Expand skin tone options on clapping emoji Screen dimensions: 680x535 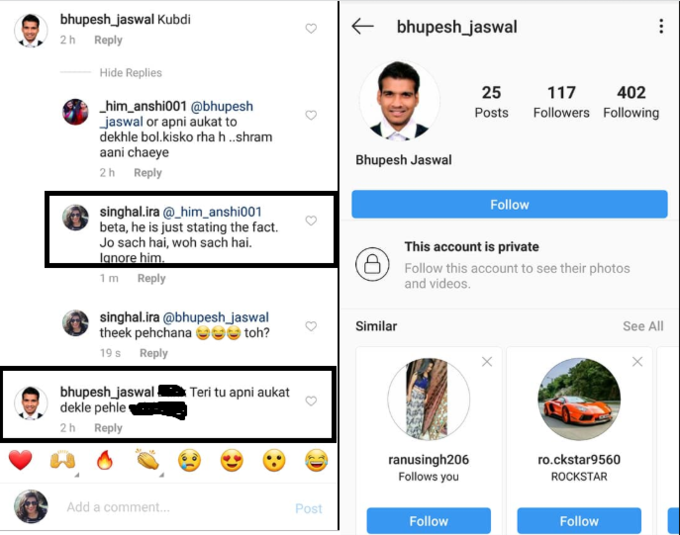point(161,475)
